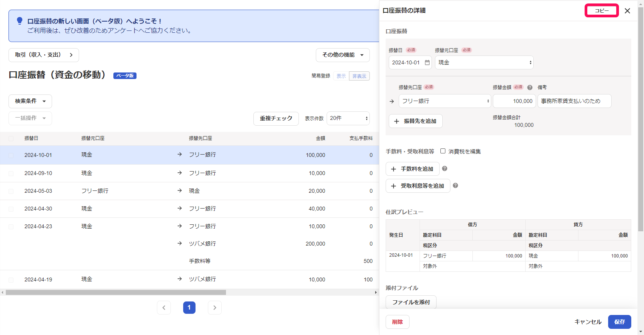
Task: Expand the 検索条件 dropdown
Action: coord(30,101)
